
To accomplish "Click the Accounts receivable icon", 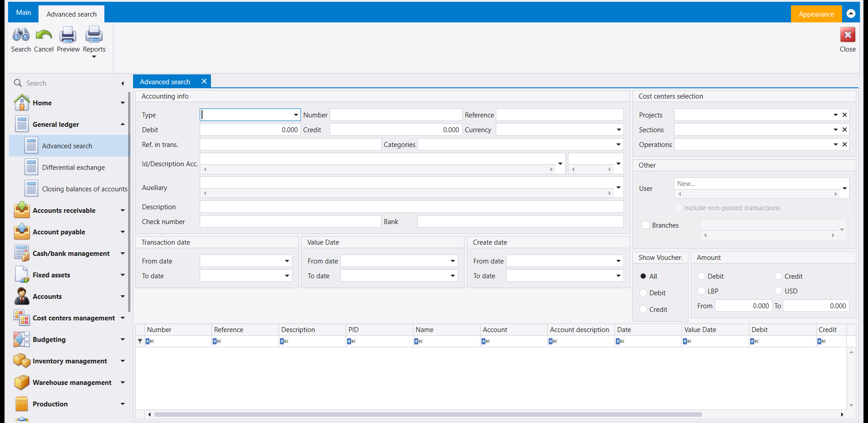I will [x=22, y=210].
